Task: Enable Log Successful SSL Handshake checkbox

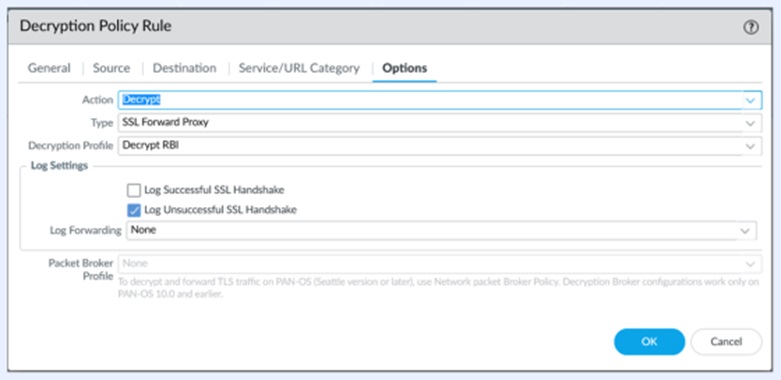Action: (133, 190)
